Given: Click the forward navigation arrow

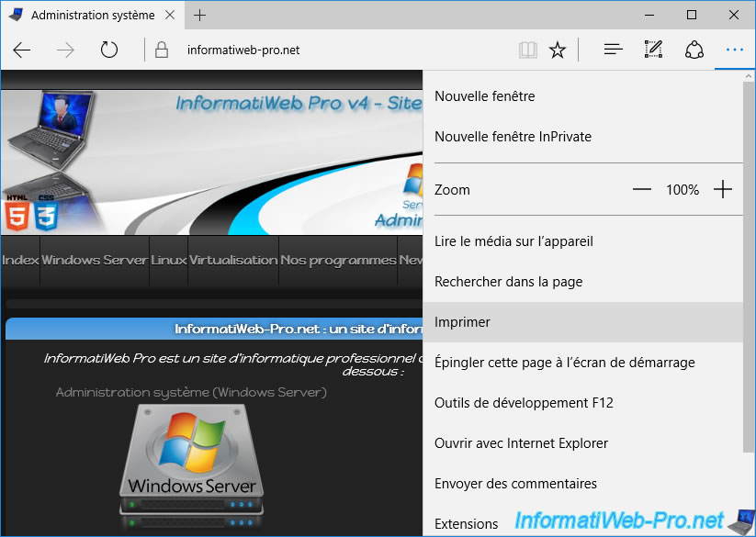Looking at the screenshot, I should 65,50.
